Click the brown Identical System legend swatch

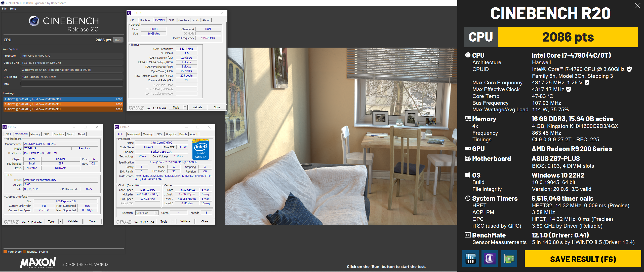24,251
